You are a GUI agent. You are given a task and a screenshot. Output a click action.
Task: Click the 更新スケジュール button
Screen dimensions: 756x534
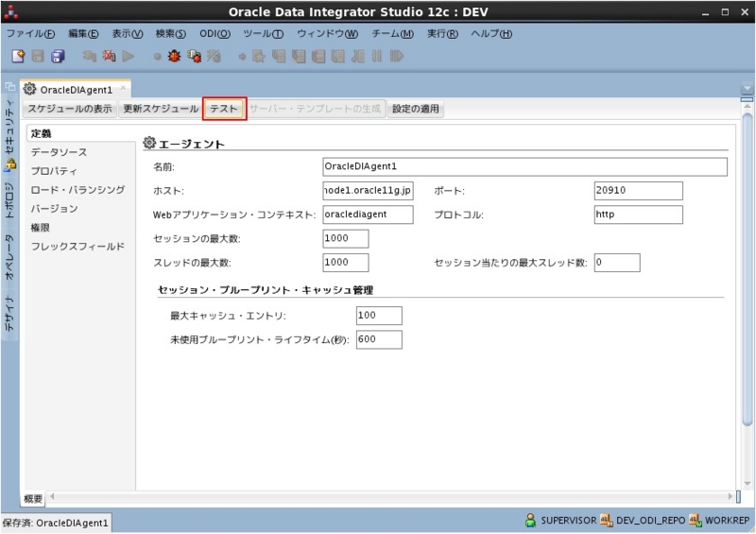coord(161,109)
